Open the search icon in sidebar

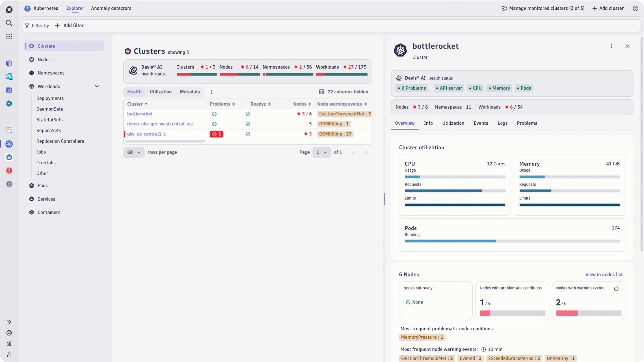9,23
